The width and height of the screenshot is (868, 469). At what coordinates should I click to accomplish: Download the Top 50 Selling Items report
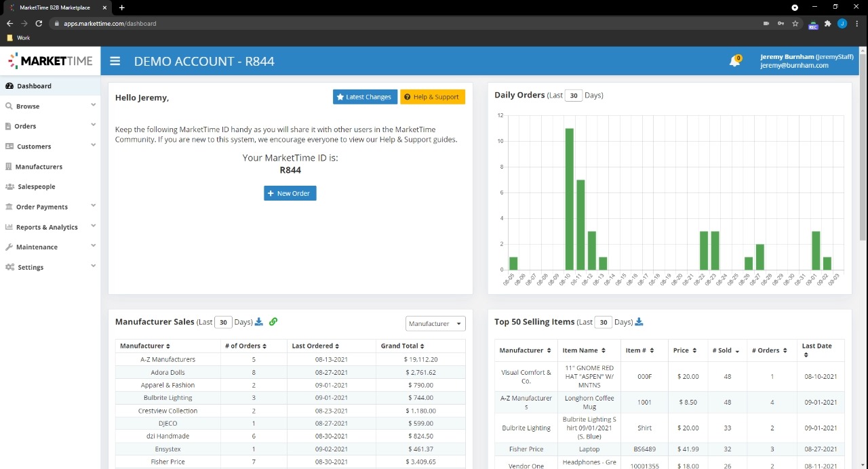point(639,322)
